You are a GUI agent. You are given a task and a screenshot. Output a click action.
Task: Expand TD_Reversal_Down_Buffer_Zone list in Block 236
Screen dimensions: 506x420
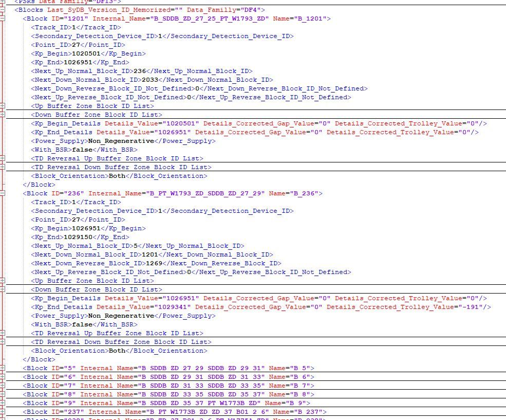(x=3, y=342)
